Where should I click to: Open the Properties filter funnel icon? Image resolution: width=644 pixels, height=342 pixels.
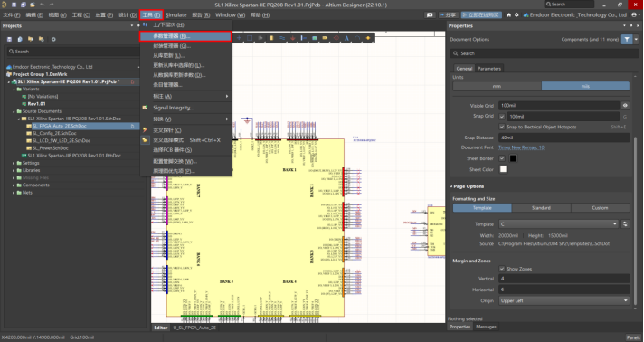(627, 40)
